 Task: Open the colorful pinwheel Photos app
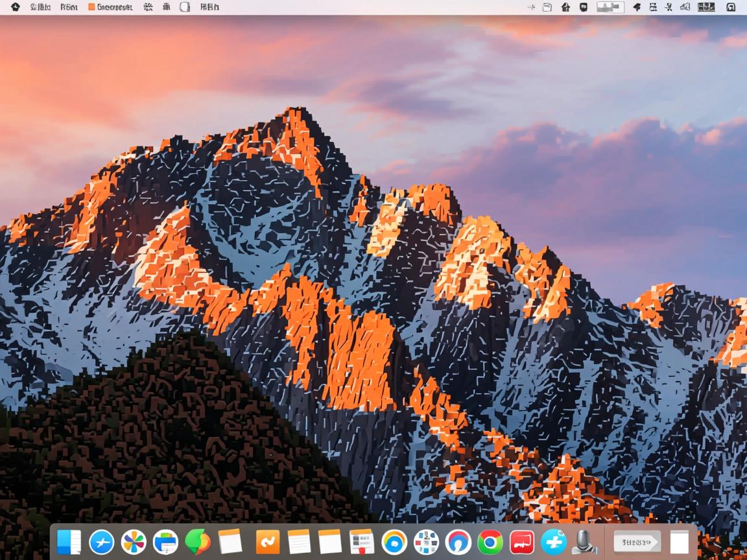coord(134,542)
